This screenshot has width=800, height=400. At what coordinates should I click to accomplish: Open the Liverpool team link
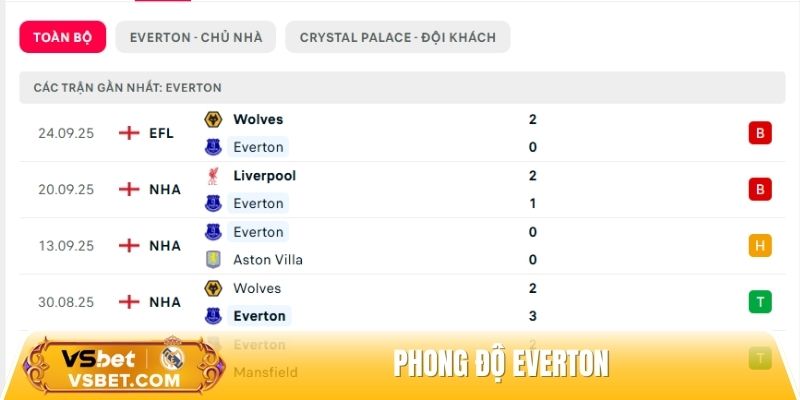264,176
